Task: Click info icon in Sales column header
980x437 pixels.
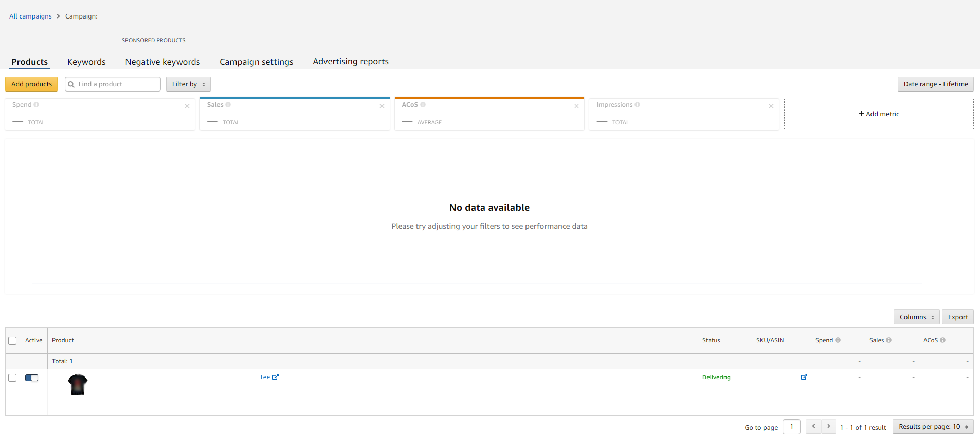Action: [889, 340]
